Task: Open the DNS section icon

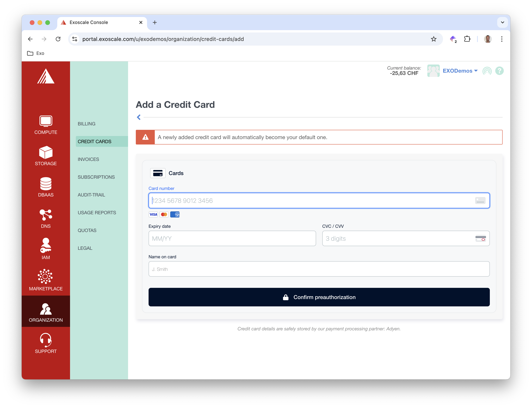Action: 46,215
